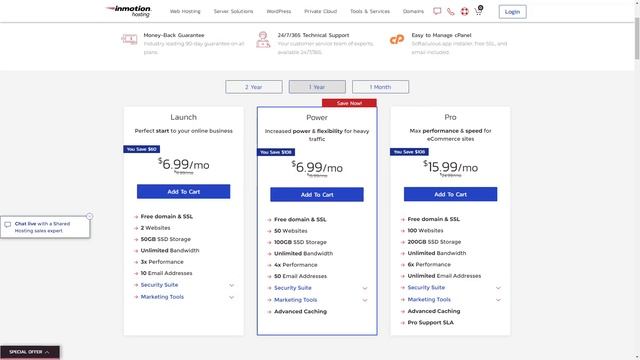
Task: Open the chat icon in header
Action: [x=437, y=11]
